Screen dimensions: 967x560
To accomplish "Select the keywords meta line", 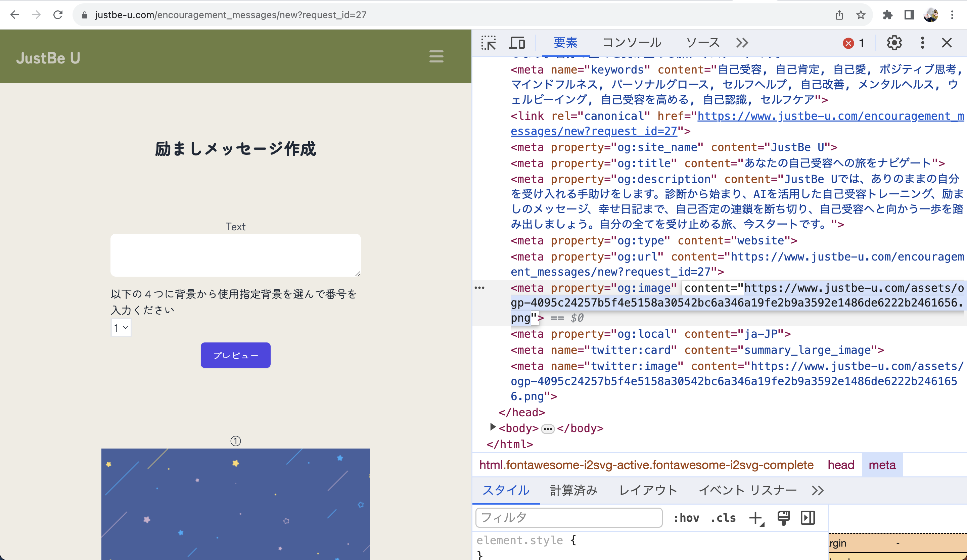I will click(x=737, y=85).
